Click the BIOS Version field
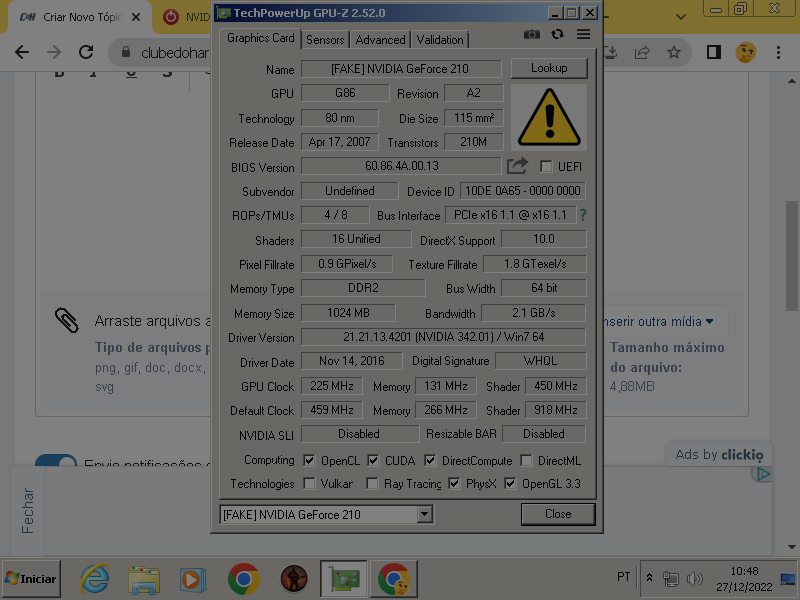This screenshot has height=600, width=800. (401, 166)
